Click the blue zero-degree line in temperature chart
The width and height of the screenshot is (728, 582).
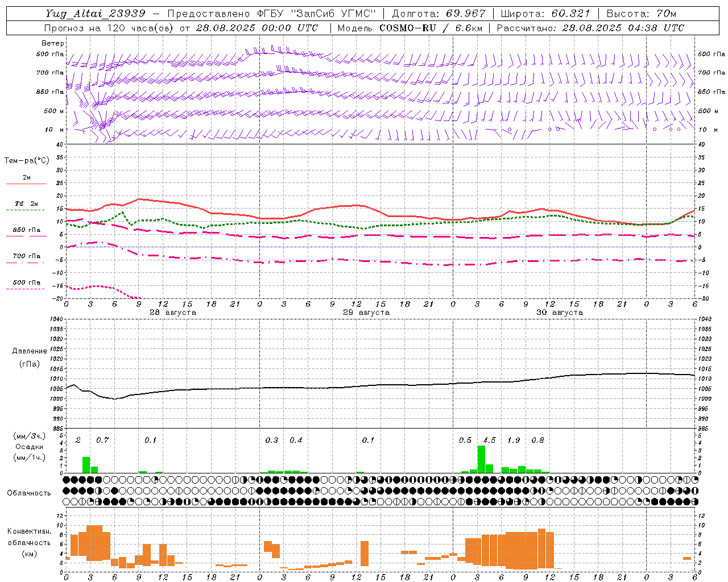pos(380,247)
